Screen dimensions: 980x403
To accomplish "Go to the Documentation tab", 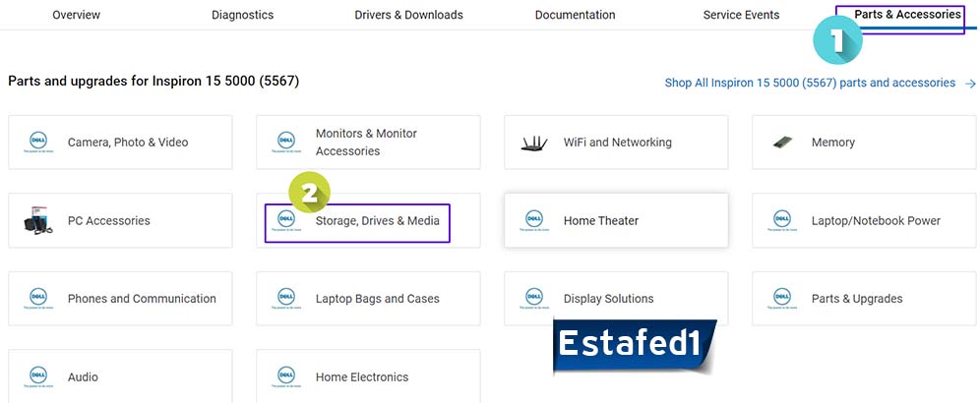I will point(575,15).
